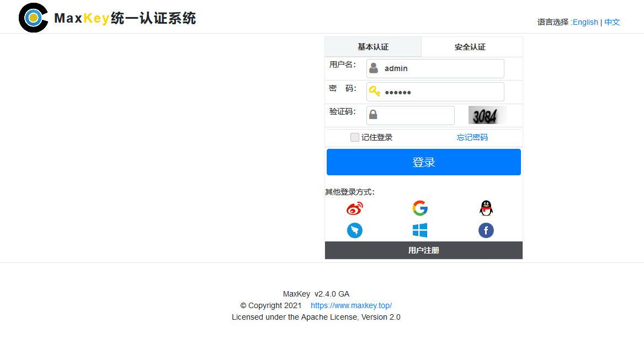Click the Windows logo login icon
Viewport: 644px width, 339px height.
tap(420, 230)
